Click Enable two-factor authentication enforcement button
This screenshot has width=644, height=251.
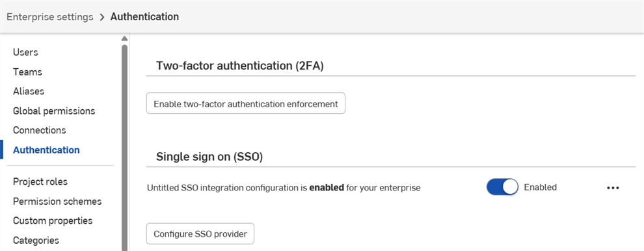click(x=246, y=103)
